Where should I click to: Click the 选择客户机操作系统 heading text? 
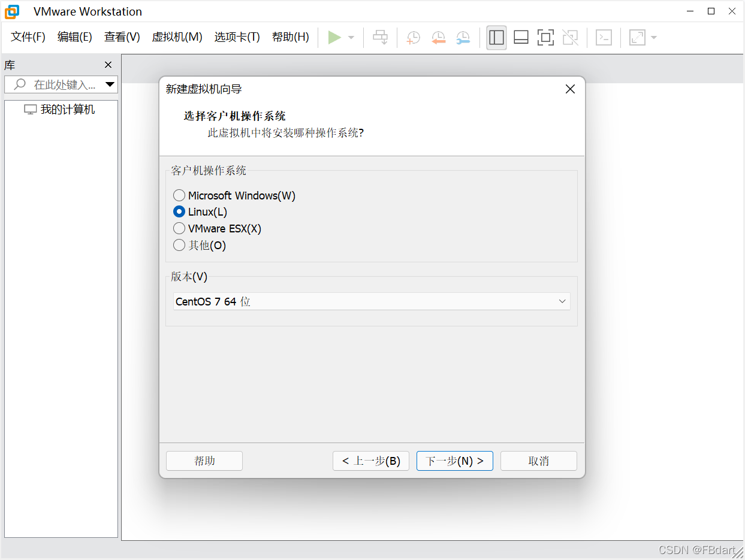coord(234,116)
